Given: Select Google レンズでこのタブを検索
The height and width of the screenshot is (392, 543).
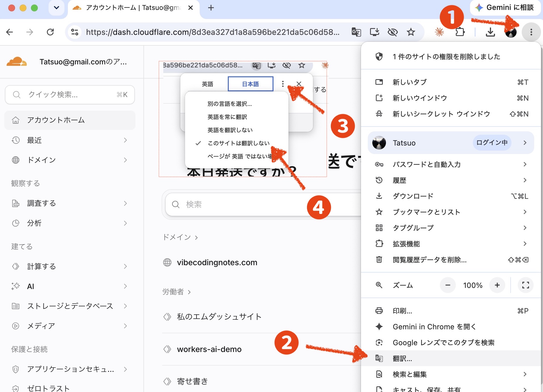Looking at the screenshot, I should (x=451, y=343).
